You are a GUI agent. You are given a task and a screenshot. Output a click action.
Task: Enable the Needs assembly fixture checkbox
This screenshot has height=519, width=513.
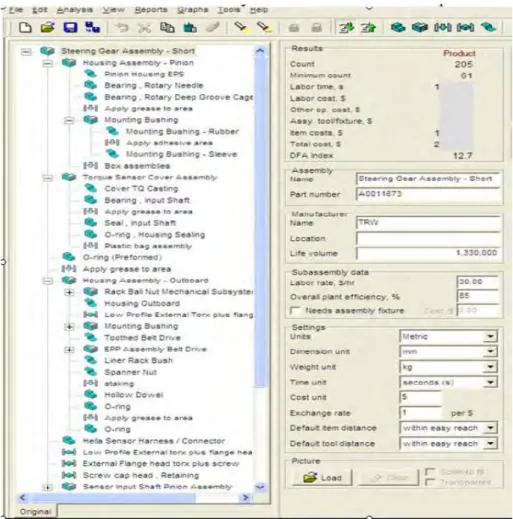coord(295,311)
